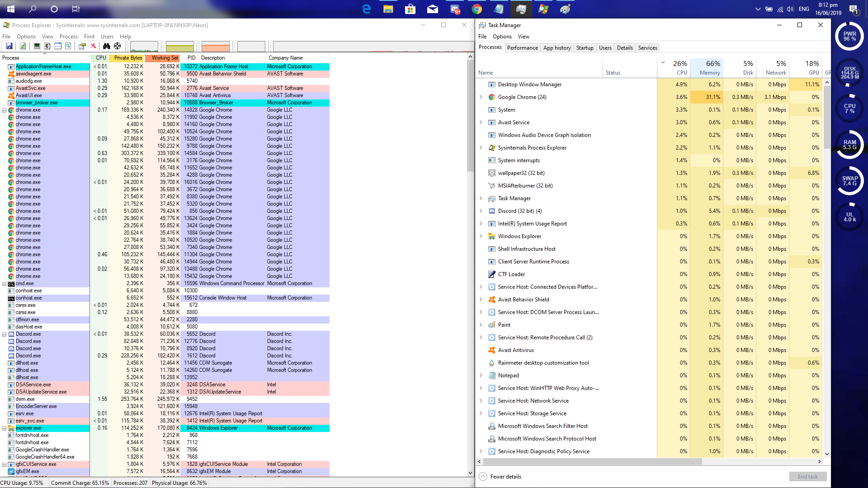The width and height of the screenshot is (868, 488).
Task: Switch to the Startup tab
Action: click(585, 48)
